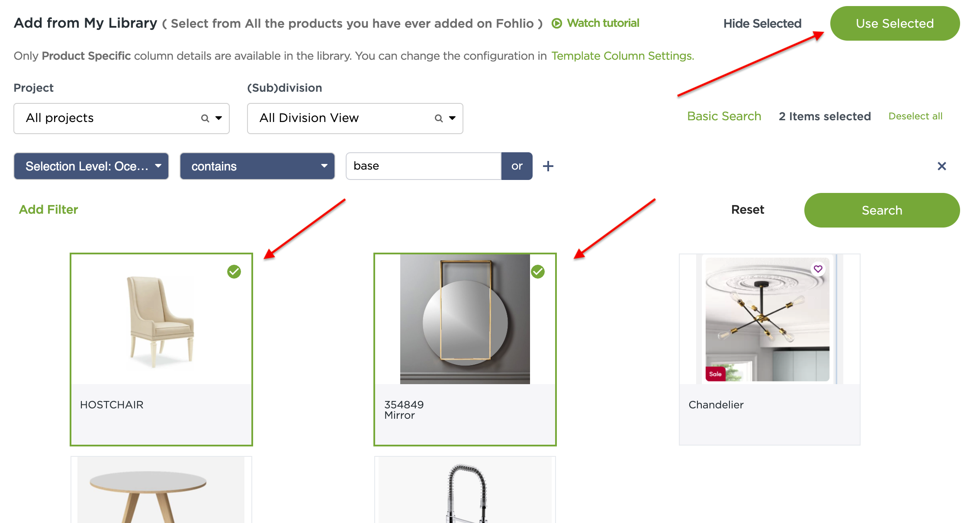Image resolution: width=980 pixels, height=523 pixels.
Task: Click the Sale badge on the Chandelier image
Action: point(716,374)
